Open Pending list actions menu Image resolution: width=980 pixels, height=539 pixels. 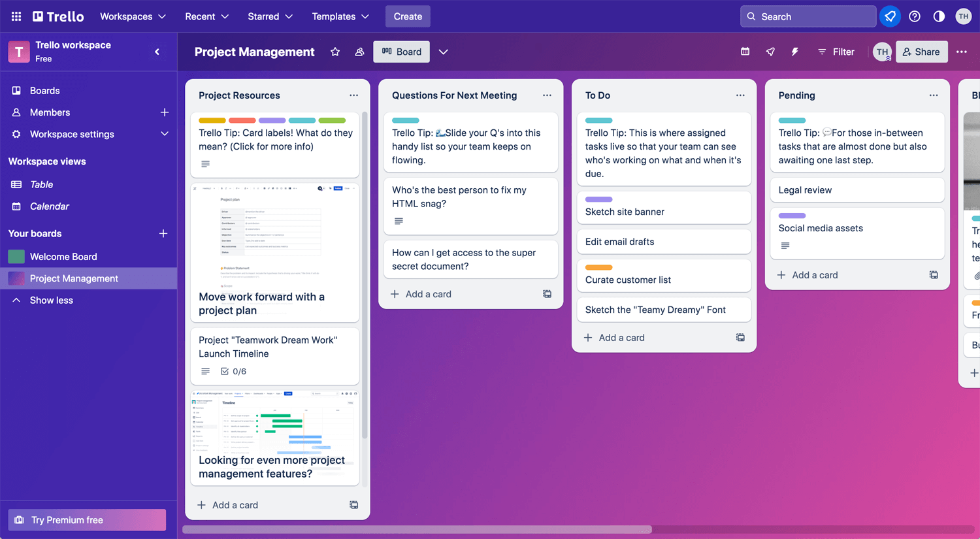click(934, 95)
